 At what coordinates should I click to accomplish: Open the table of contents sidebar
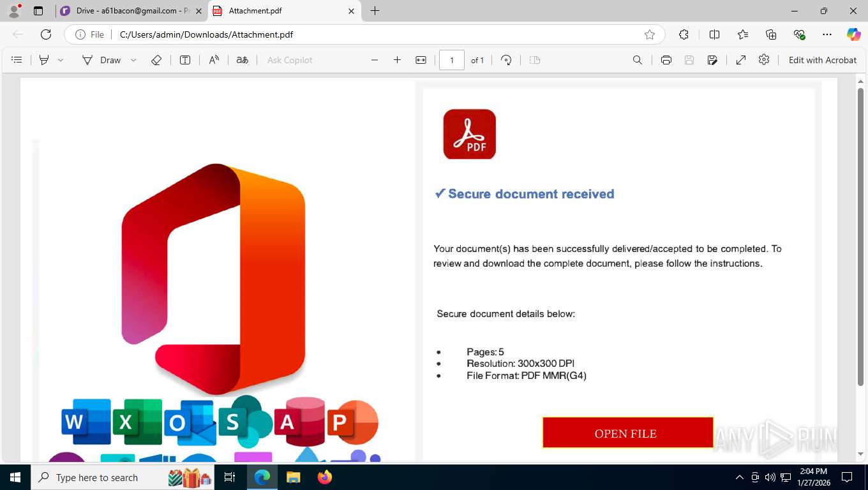tap(17, 60)
